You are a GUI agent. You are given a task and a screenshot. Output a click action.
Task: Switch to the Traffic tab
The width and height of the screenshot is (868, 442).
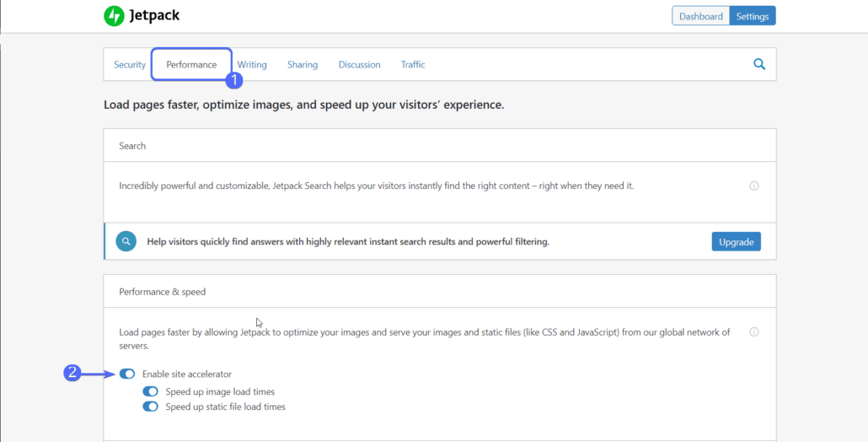point(413,65)
